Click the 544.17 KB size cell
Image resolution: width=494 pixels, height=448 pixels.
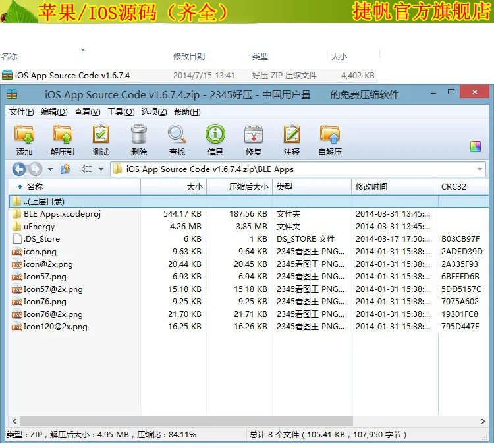pyautogui.click(x=182, y=214)
